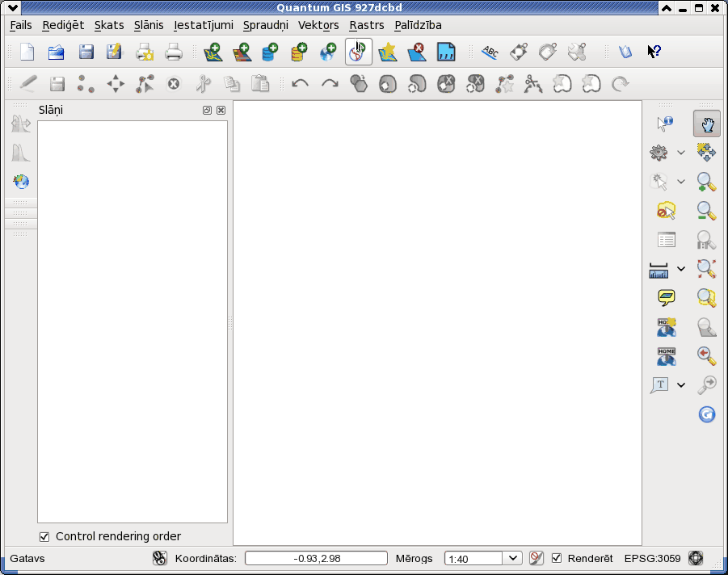Toggle the Renderēt checkbox
Screen dimensions: 728x575
(x=557, y=558)
